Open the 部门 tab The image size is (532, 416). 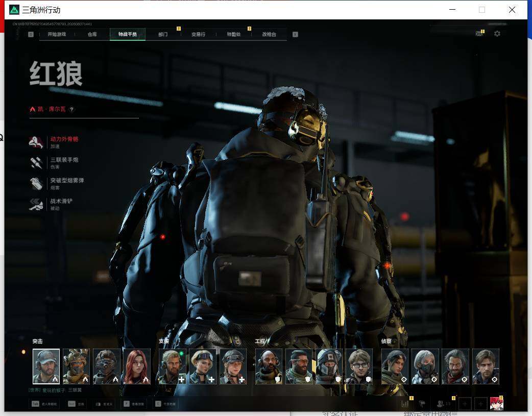[x=163, y=34]
